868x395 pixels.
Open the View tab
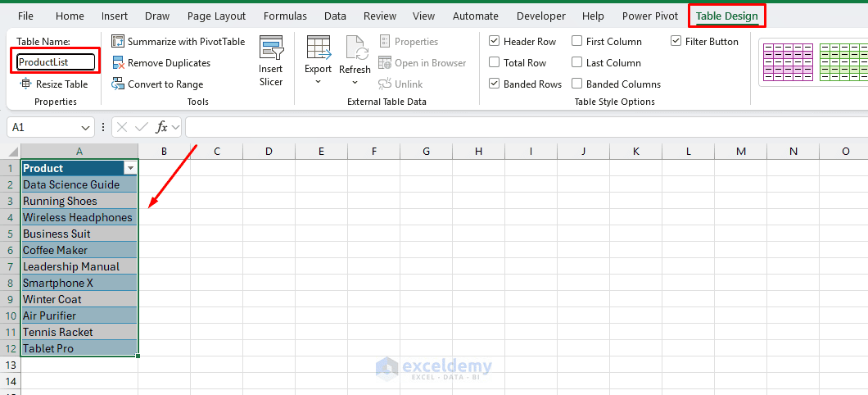click(x=423, y=16)
